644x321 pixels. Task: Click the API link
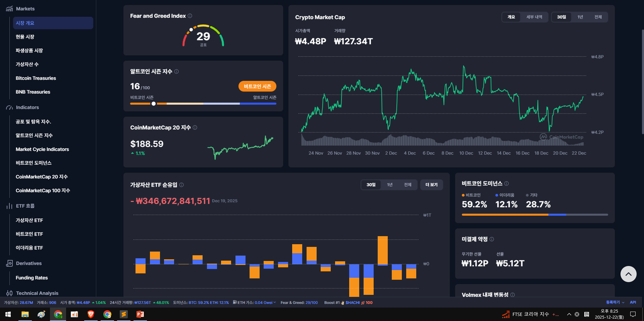click(x=633, y=302)
